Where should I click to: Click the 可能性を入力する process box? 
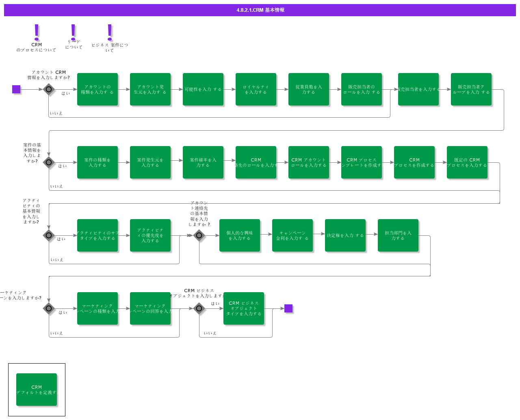[x=203, y=89]
